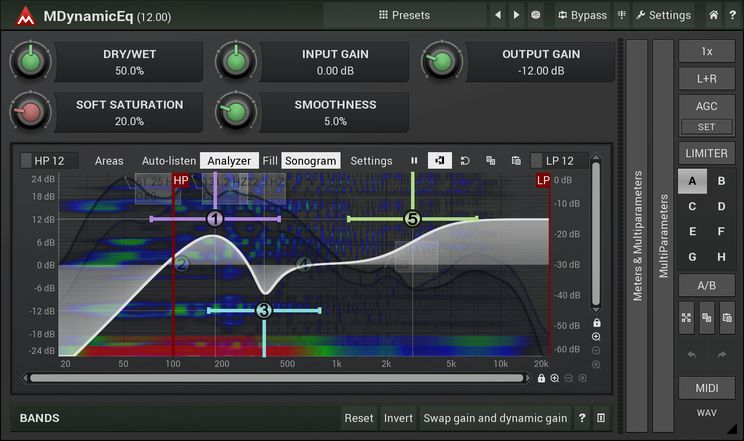Enable the HP 12 filter checkbox
Image resolution: width=744 pixels, height=441 pixels.
(26, 161)
